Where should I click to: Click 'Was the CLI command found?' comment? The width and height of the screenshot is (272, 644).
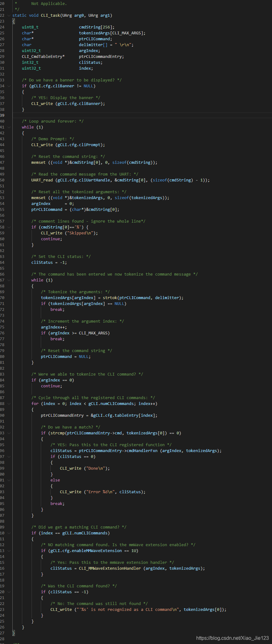pyautogui.click(x=79, y=586)
